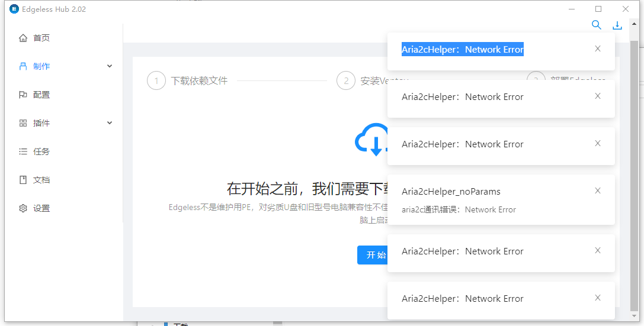This screenshot has height=326, width=644.
Task: Minimize the Edgeless Hub window
Action: 571,9
